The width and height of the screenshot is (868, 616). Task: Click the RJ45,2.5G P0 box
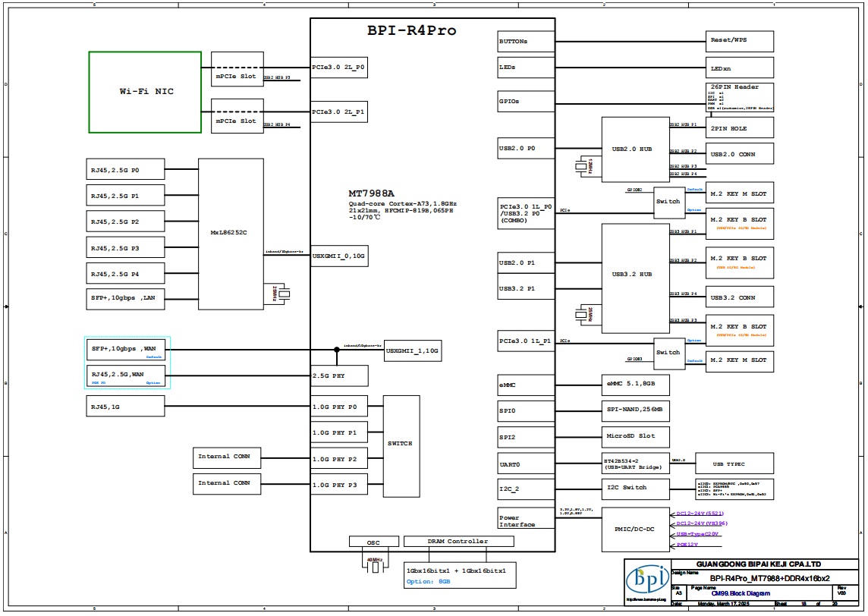(125, 169)
